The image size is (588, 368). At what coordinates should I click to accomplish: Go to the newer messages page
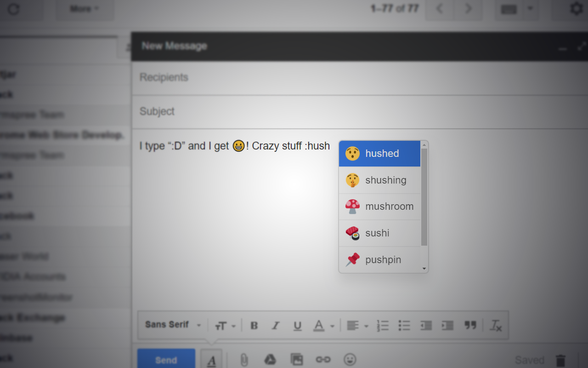440,8
